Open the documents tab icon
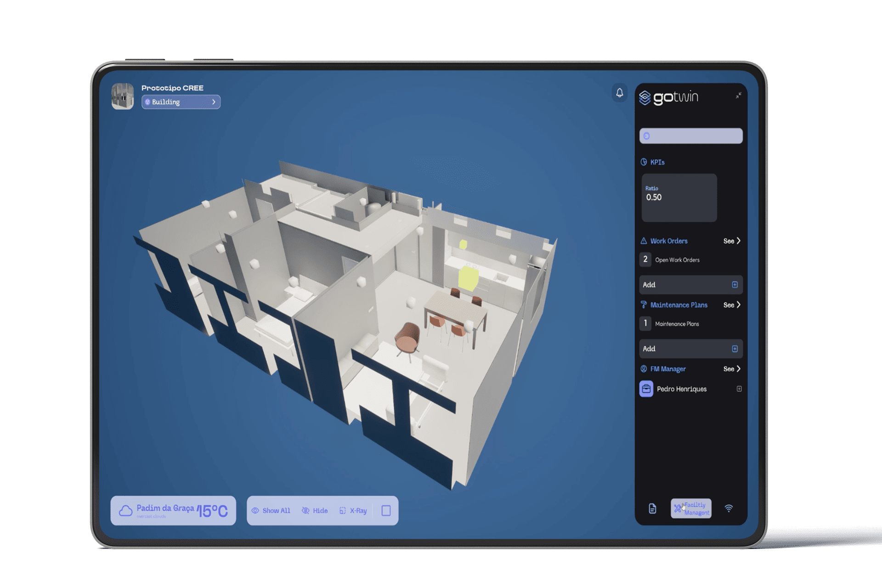The width and height of the screenshot is (882, 588). [652, 509]
